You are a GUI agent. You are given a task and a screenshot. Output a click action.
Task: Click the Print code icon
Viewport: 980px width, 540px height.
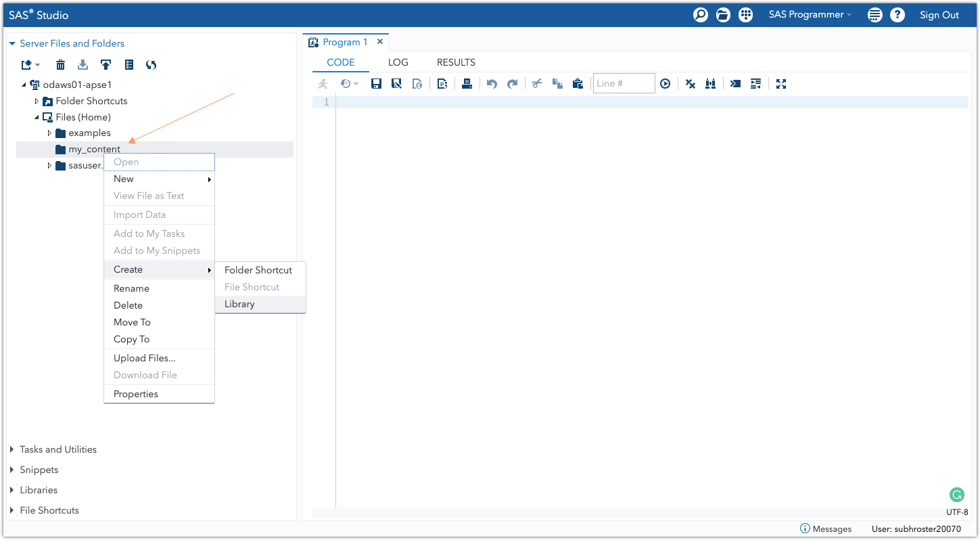pyautogui.click(x=467, y=84)
